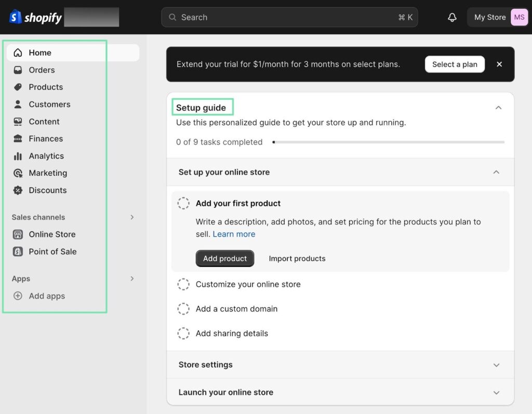Click the setup tasks progress bar
The width and height of the screenshot is (532, 414).
point(388,142)
